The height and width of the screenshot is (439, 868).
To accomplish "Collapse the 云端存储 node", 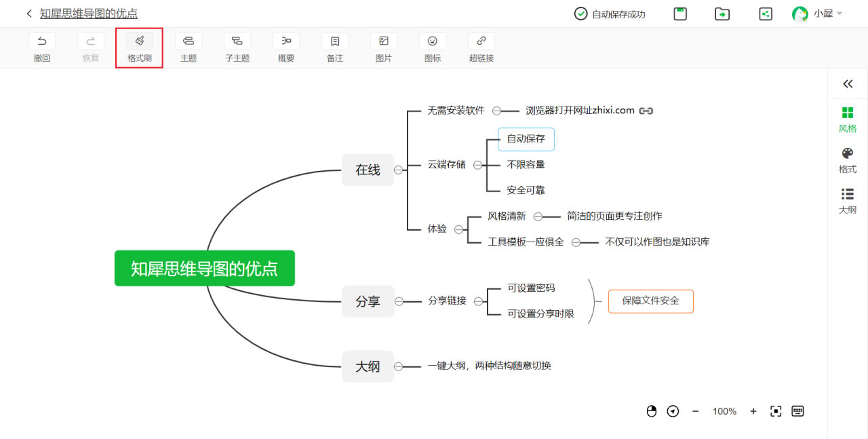I will click(478, 165).
